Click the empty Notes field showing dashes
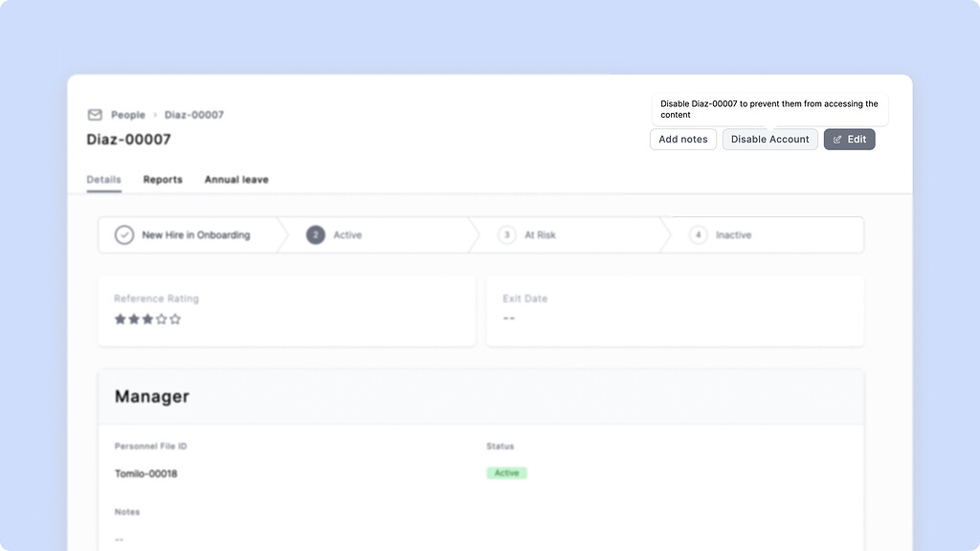Screen dimensions: 980x551 pyautogui.click(x=120, y=539)
